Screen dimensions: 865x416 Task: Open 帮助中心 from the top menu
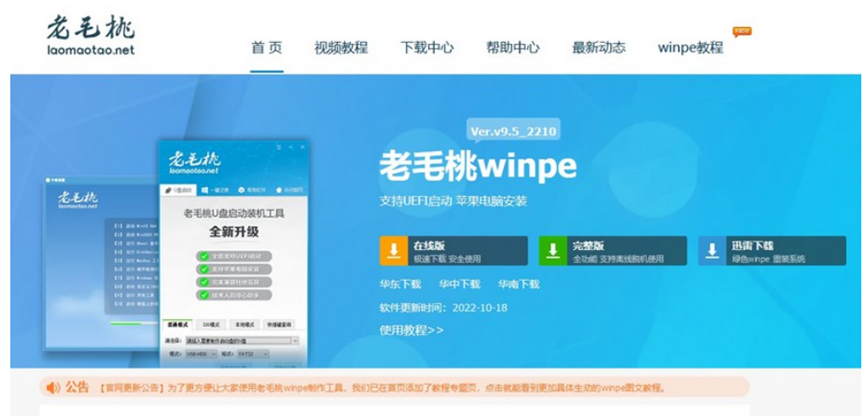pyautogui.click(x=513, y=47)
